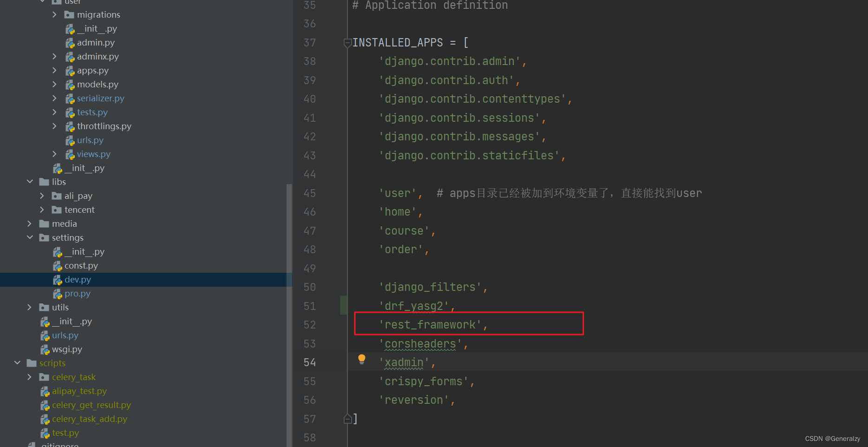Click the celery_task package icon
Viewport: 868px width, 447px height.
44,377
